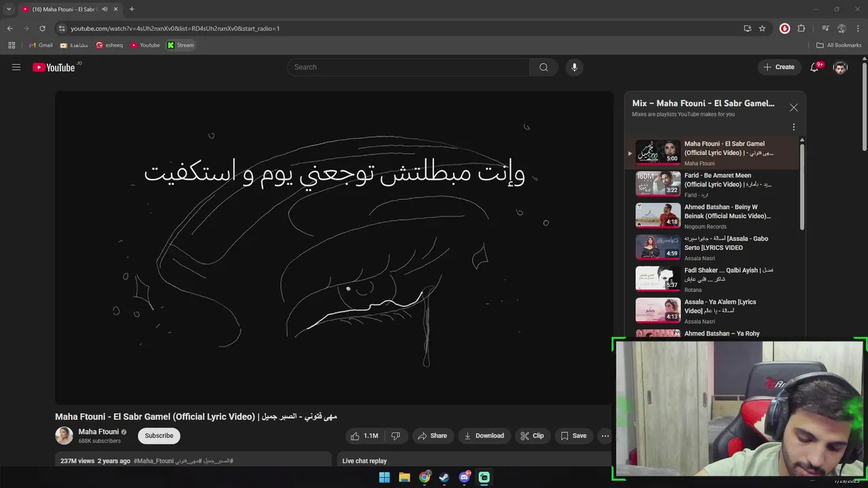View site information icon in address bar

pos(62,28)
